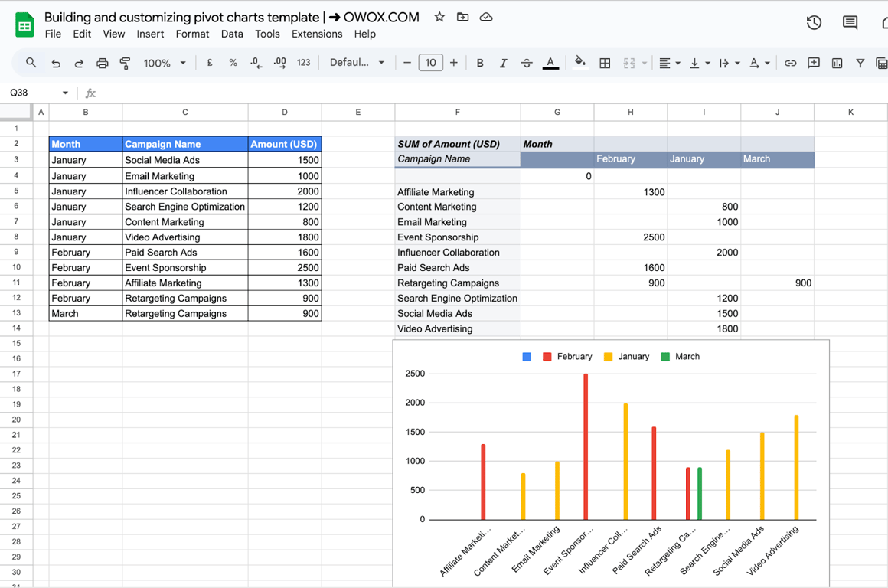Viewport: 888px width, 588px height.
Task: Star this spreadsheet document
Action: point(439,17)
